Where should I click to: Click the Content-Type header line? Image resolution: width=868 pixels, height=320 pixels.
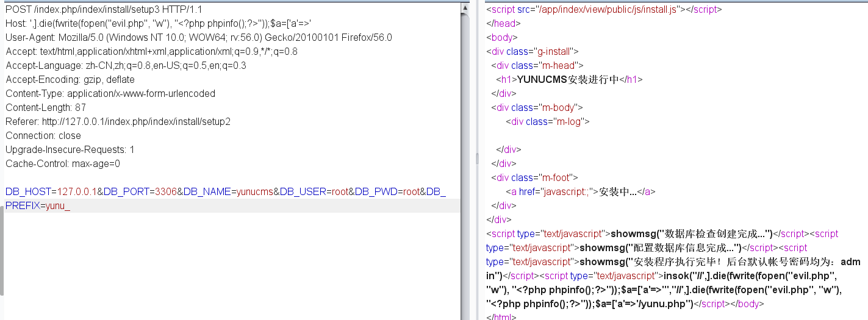pyautogui.click(x=110, y=94)
